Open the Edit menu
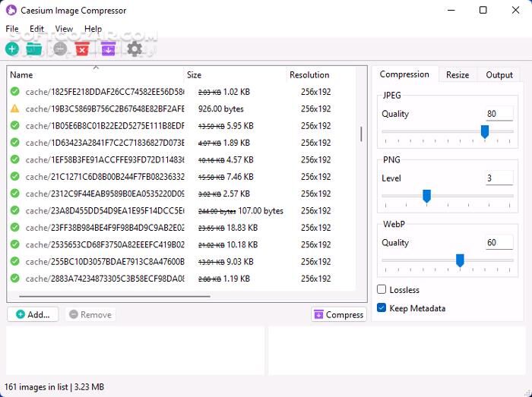 click(36, 29)
